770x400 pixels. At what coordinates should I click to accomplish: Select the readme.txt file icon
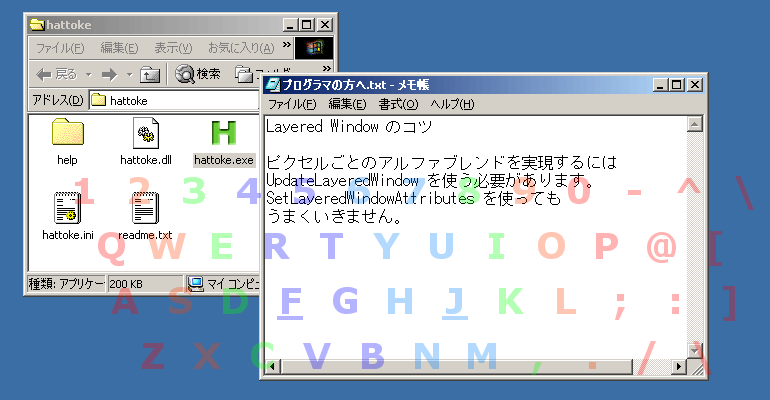tap(145, 208)
